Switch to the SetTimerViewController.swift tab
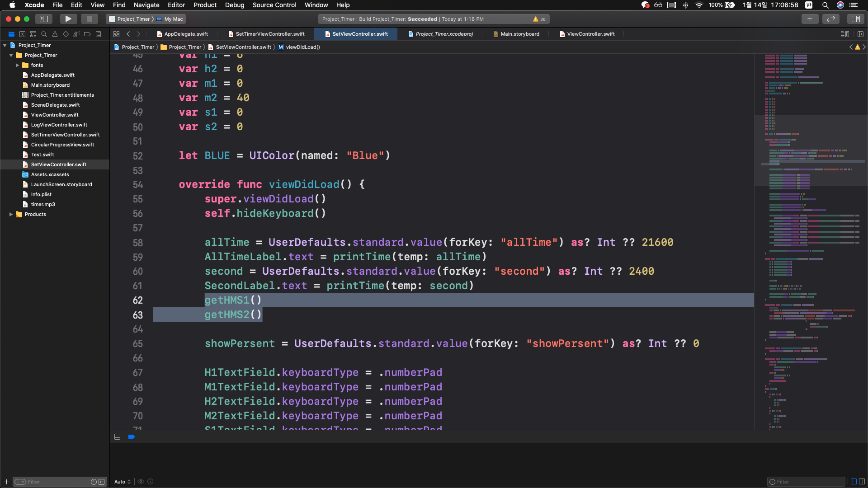This screenshot has width=868, height=488. point(267,34)
